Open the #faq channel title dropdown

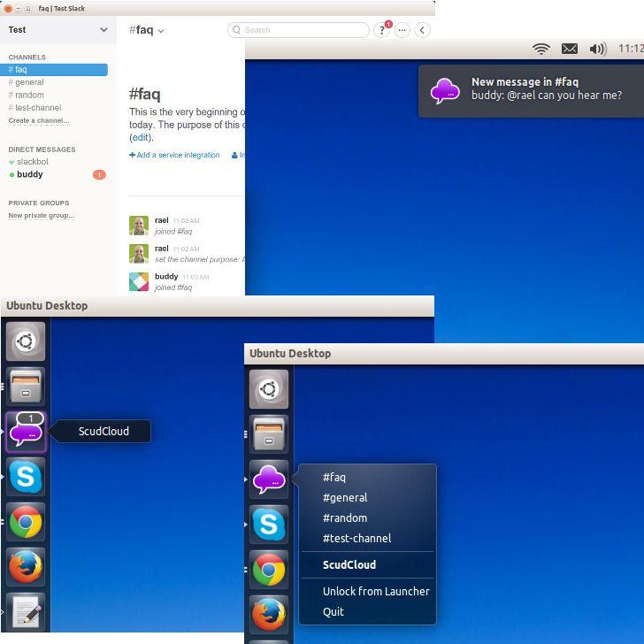[147, 30]
